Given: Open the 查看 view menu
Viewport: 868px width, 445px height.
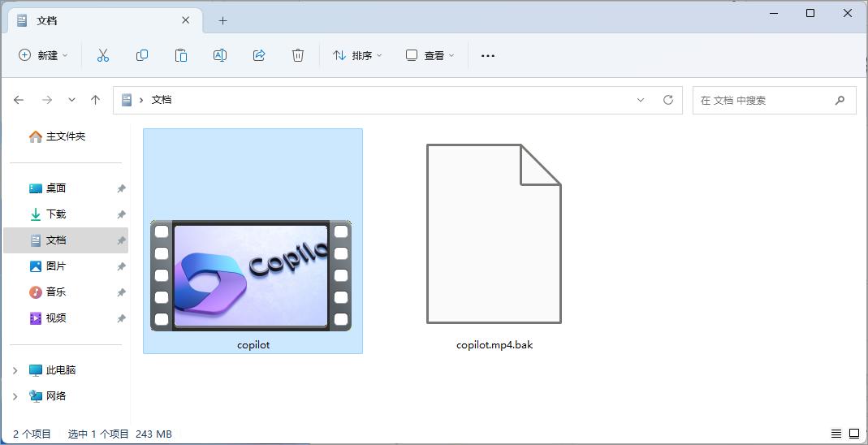Looking at the screenshot, I should coord(430,55).
